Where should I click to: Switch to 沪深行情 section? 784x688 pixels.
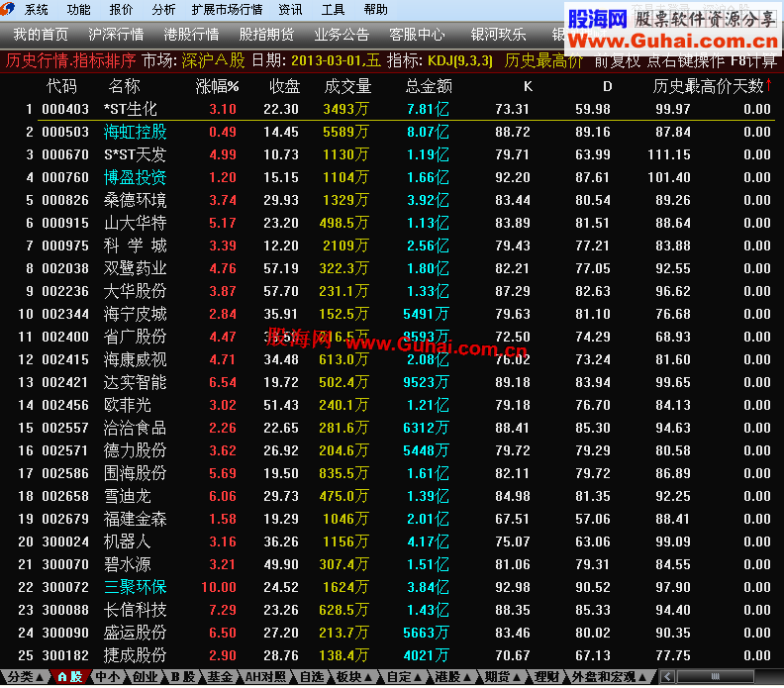click(116, 35)
